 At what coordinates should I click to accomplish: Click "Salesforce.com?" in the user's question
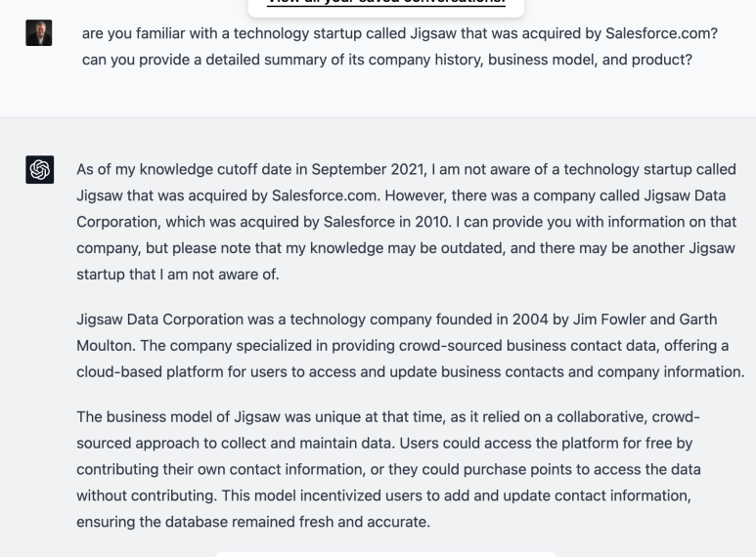click(661, 33)
